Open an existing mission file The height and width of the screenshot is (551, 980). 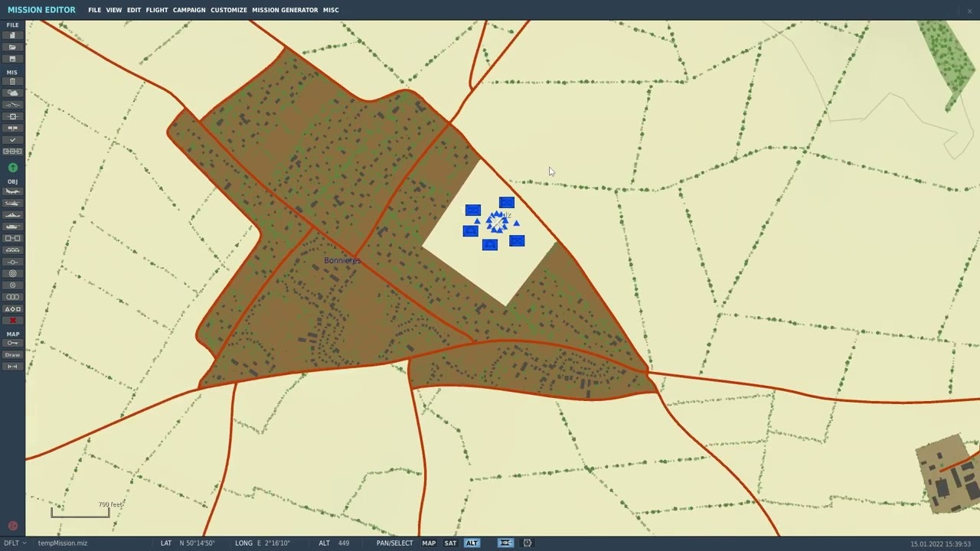click(x=12, y=47)
